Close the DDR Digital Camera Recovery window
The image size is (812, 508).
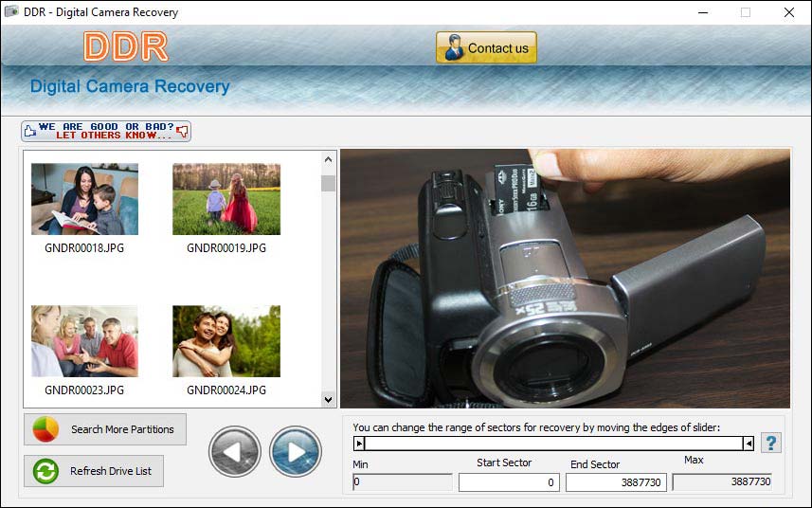click(788, 12)
